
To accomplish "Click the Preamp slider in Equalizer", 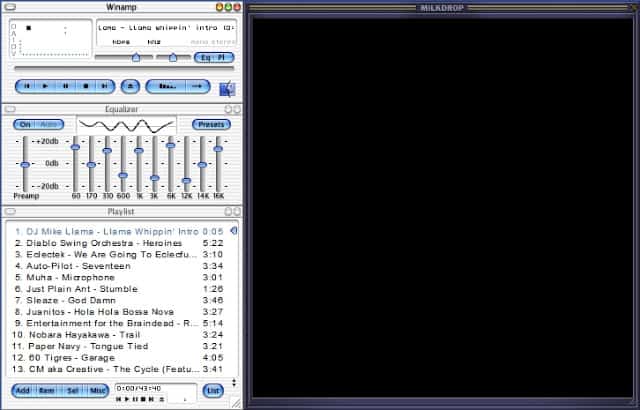I will pyautogui.click(x=25, y=164).
